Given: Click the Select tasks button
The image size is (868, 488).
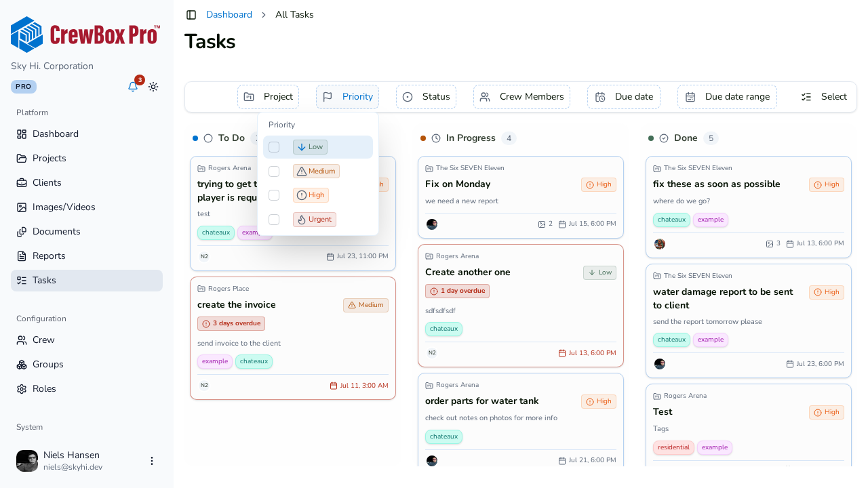Looking at the screenshot, I should pyautogui.click(x=824, y=97).
